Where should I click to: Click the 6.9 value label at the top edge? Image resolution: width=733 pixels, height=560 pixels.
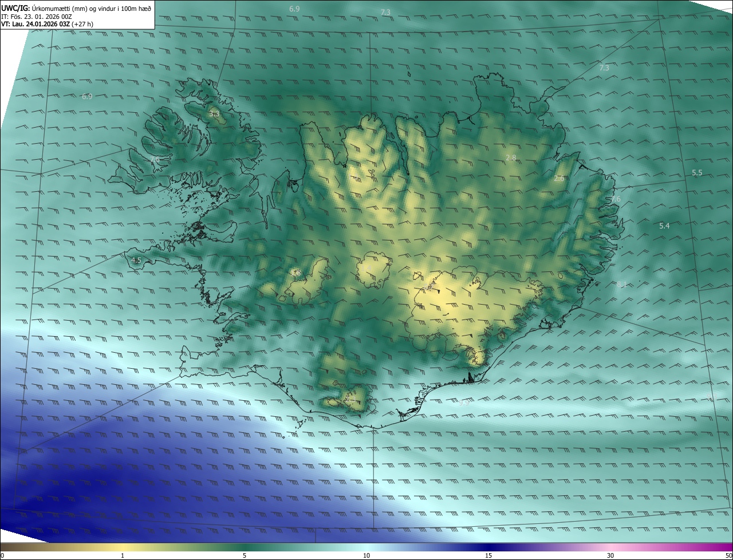tap(294, 9)
